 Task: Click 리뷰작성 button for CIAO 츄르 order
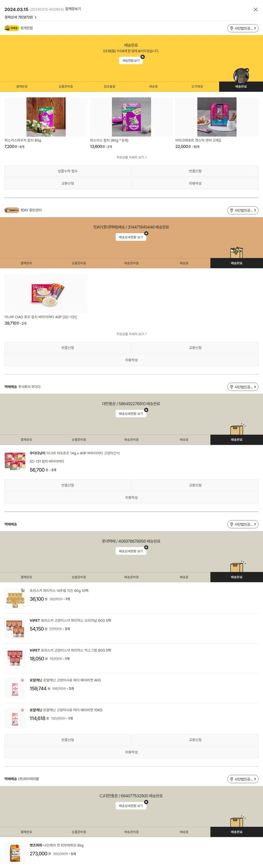tap(131, 360)
